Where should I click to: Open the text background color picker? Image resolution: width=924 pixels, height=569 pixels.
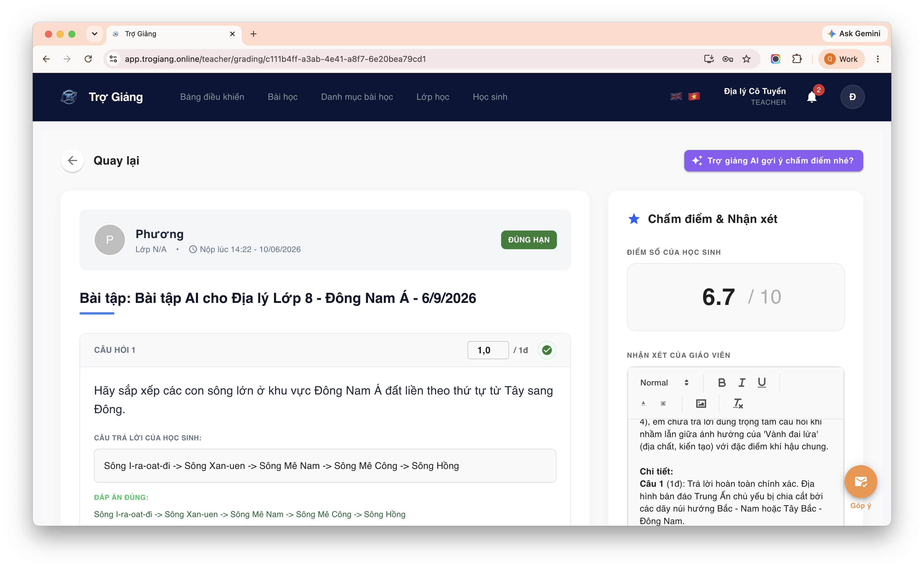pyautogui.click(x=663, y=404)
